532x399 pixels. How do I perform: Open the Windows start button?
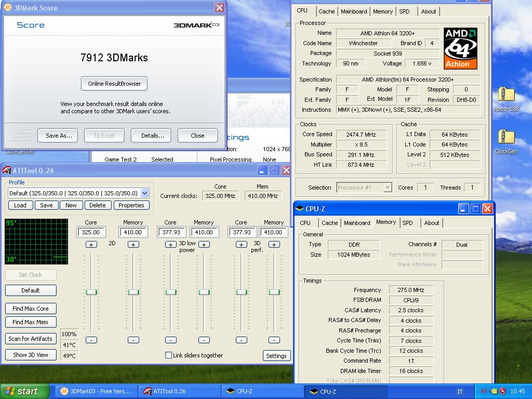(x=24, y=392)
